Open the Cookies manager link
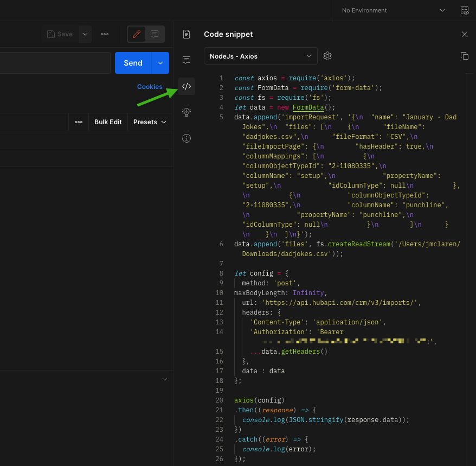Image resolution: width=476 pixels, height=466 pixels. coord(150,86)
